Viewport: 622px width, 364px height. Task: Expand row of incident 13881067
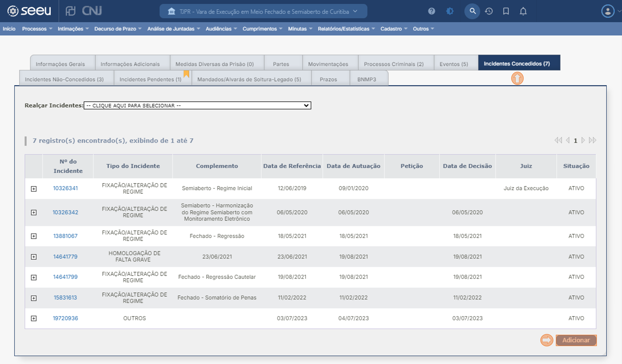(x=34, y=236)
